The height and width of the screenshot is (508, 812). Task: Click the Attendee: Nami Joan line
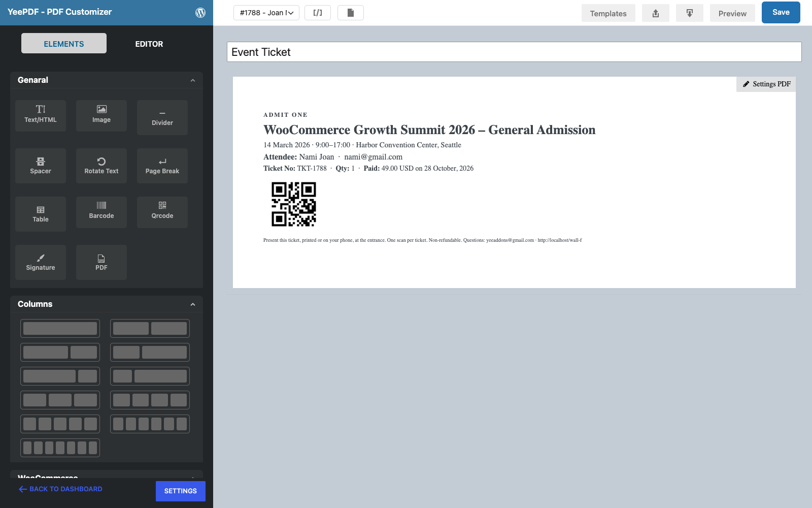point(333,157)
